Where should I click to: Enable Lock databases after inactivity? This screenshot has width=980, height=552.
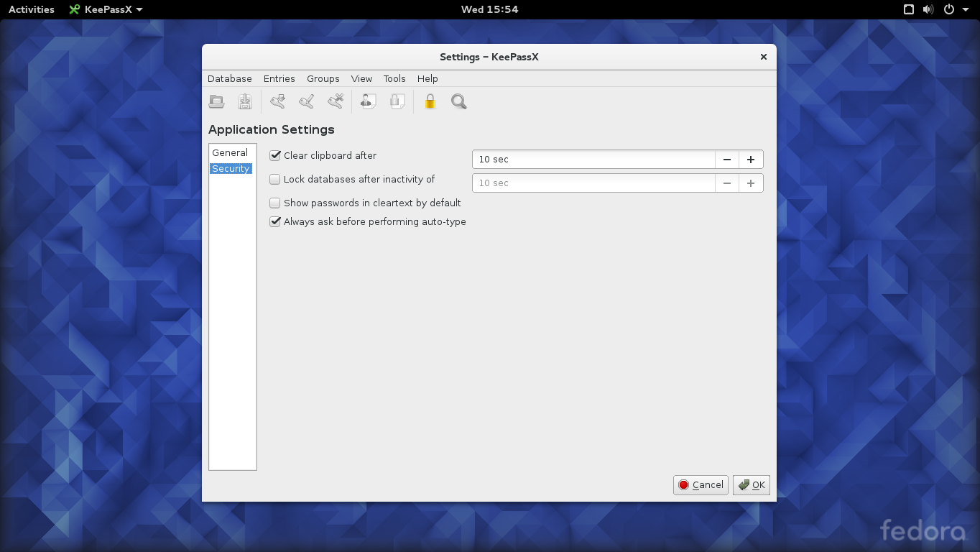pos(274,180)
